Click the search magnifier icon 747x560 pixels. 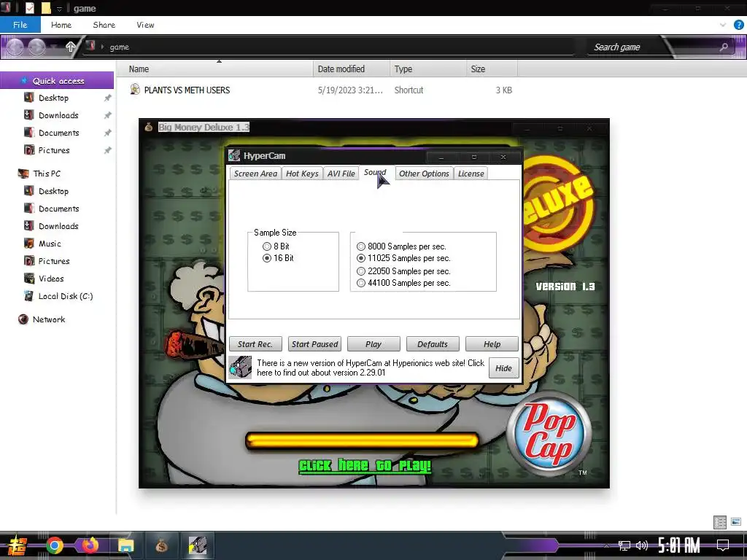[724, 47]
